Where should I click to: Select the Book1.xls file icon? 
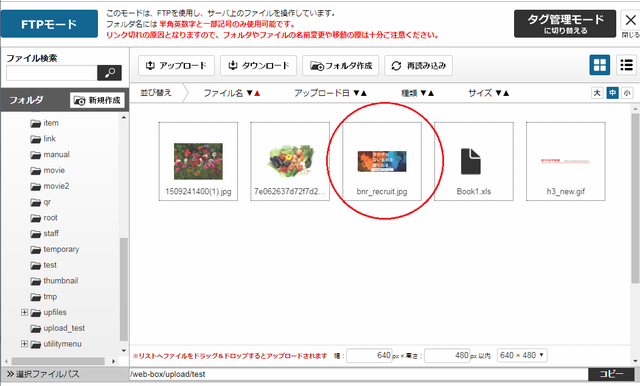point(474,161)
